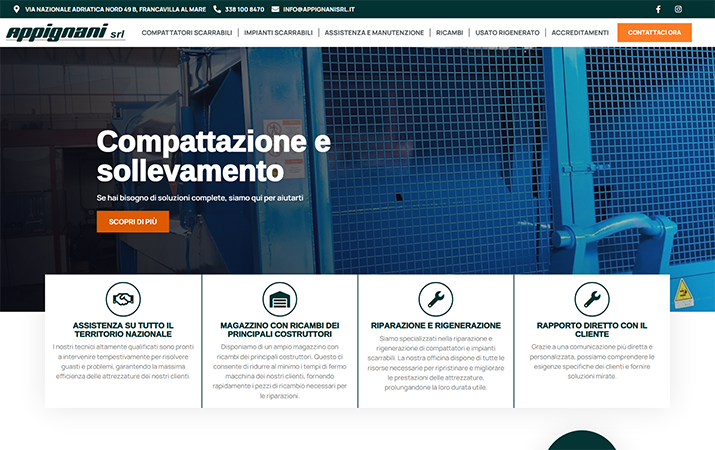Open the Usato Rigenerato section
Image resolution: width=715 pixels, height=450 pixels.
pyautogui.click(x=507, y=32)
